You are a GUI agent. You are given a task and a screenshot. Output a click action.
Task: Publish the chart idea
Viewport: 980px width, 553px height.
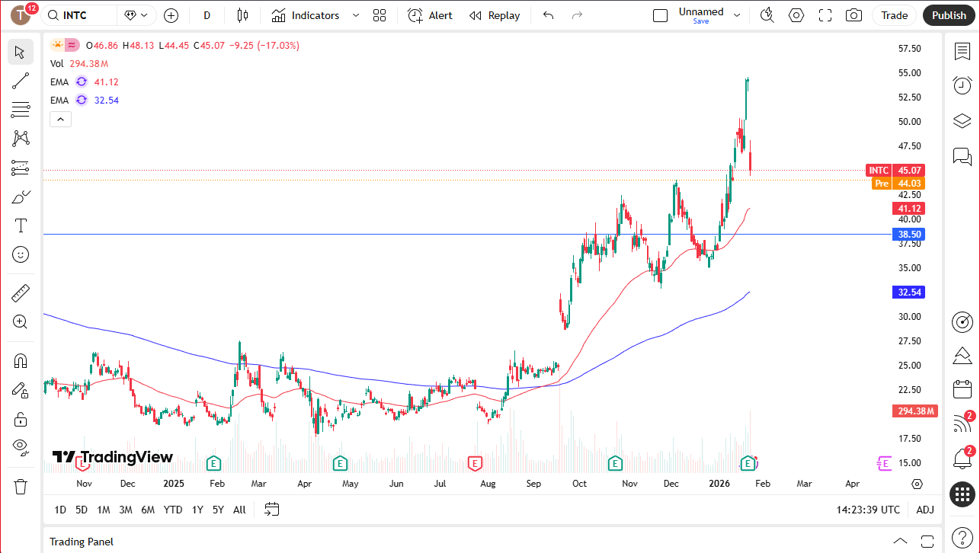tap(949, 15)
